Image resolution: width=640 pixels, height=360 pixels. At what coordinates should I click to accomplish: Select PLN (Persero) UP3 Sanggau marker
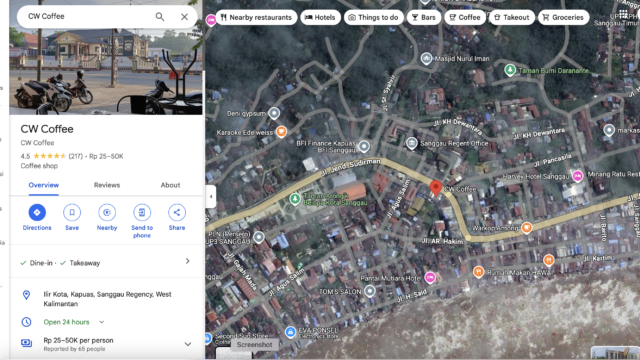pos(259,237)
